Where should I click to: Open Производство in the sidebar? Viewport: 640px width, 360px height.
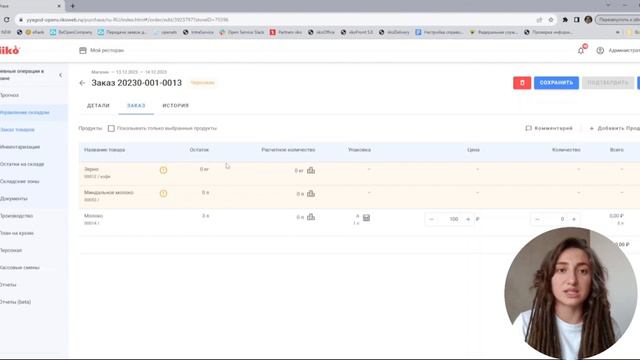tap(16, 216)
